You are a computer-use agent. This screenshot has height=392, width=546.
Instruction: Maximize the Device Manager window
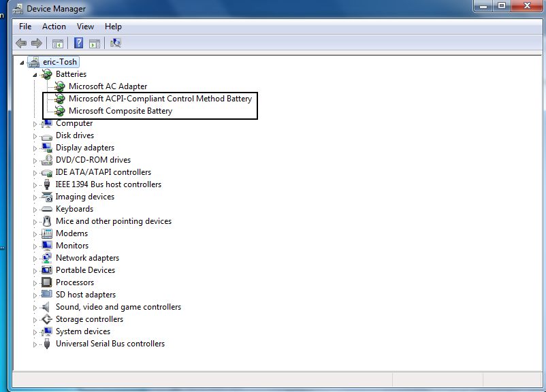502,6
